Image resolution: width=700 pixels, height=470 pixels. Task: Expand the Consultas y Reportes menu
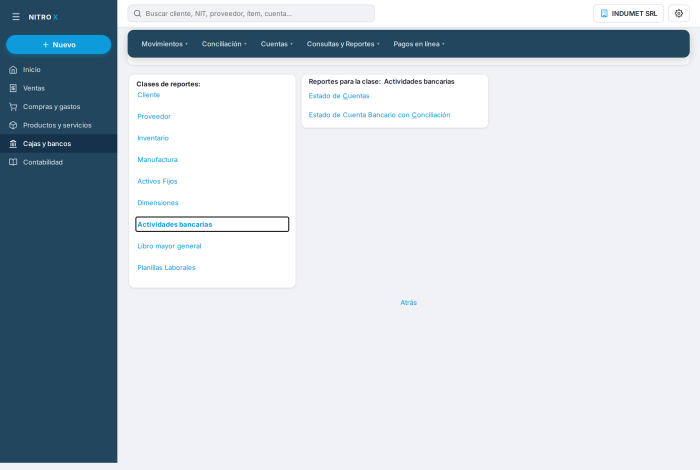(x=343, y=44)
